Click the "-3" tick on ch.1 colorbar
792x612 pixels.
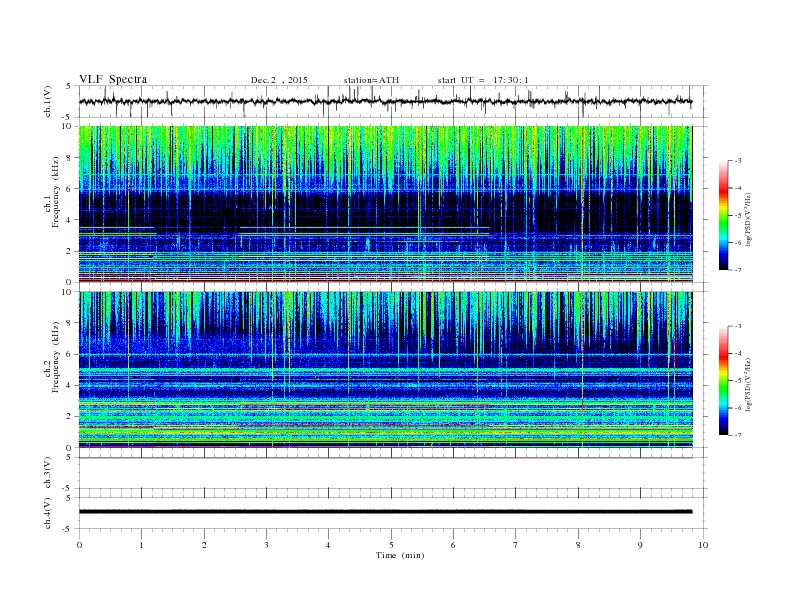pos(737,161)
